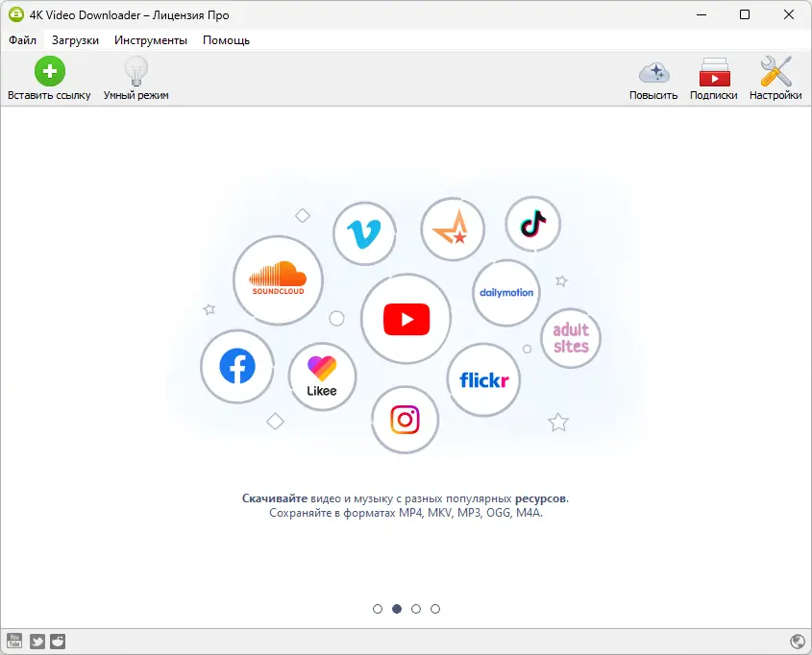Jump to the last slide dot
Image resolution: width=812 pixels, height=655 pixels.
coord(436,608)
